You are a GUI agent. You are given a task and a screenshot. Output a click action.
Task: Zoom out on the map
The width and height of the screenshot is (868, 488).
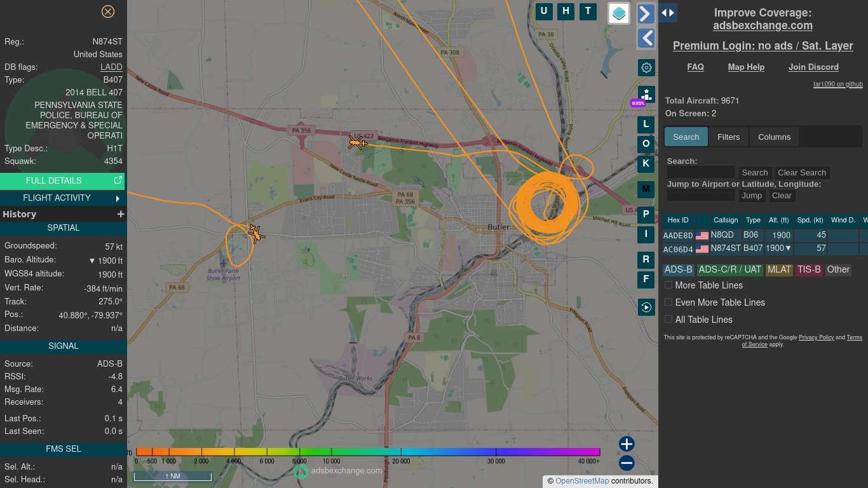point(627,463)
